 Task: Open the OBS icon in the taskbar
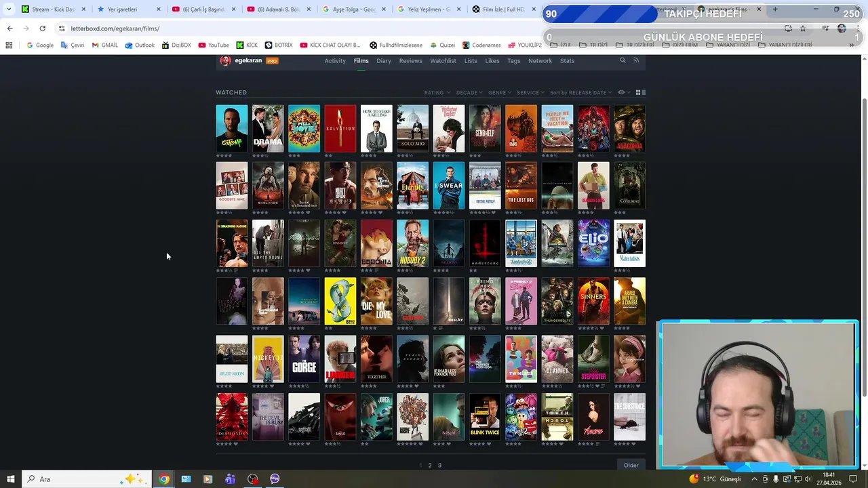coord(252,479)
